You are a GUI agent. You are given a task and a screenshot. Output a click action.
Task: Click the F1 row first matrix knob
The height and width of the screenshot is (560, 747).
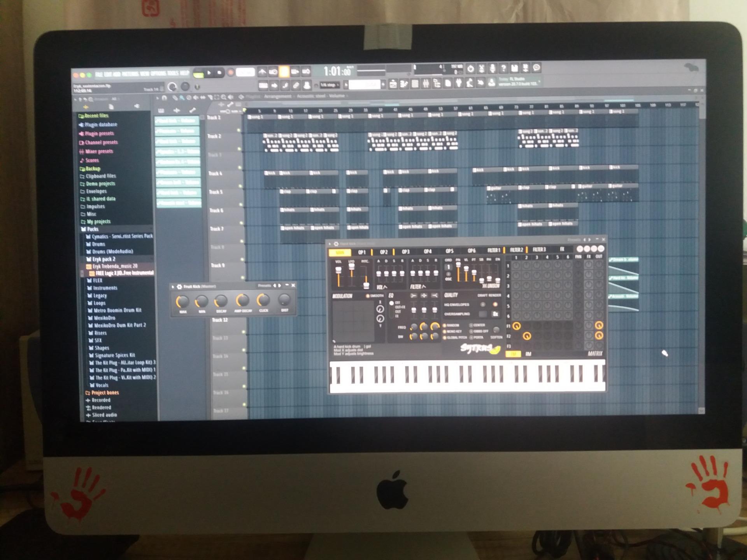tap(516, 326)
